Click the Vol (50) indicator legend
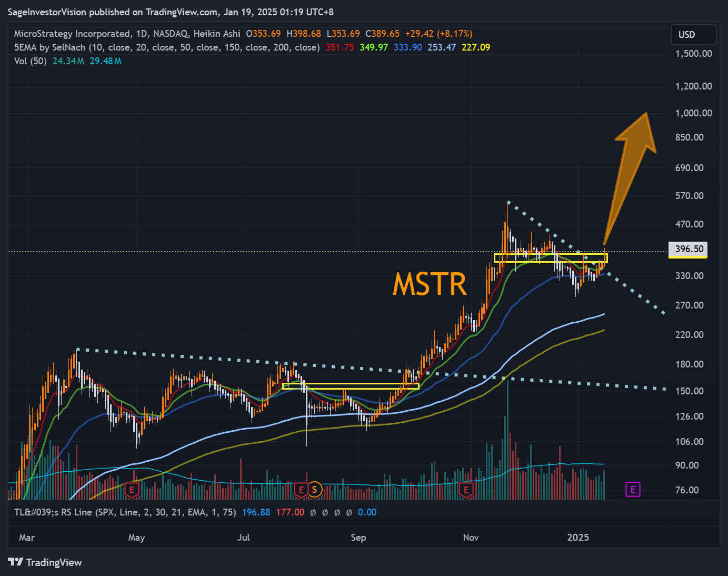 coord(31,61)
